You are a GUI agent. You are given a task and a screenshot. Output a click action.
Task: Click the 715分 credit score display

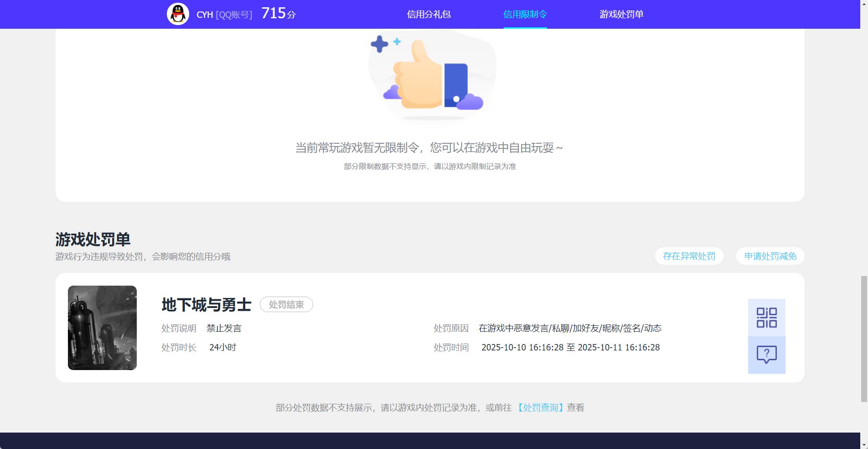[277, 14]
